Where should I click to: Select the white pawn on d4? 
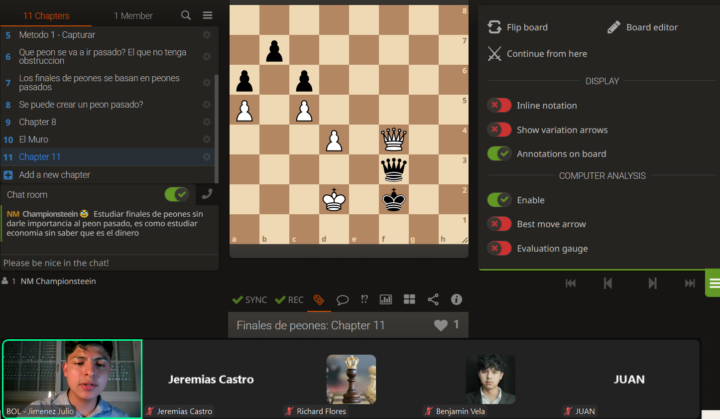click(x=334, y=139)
